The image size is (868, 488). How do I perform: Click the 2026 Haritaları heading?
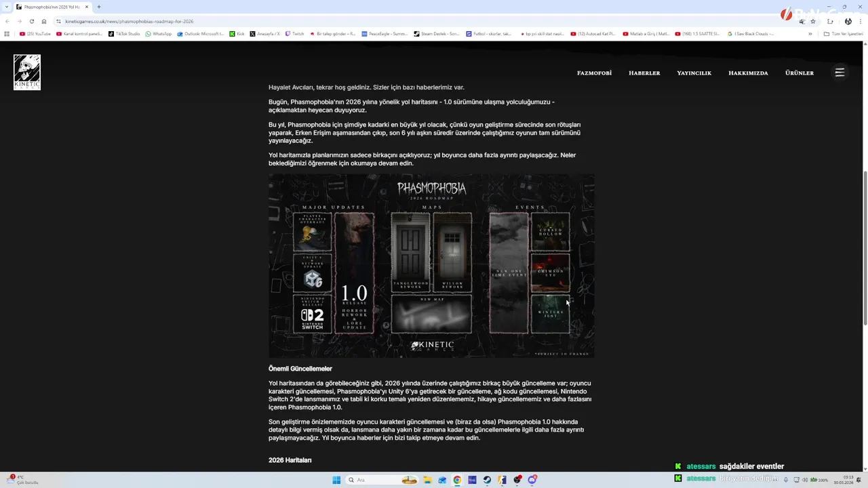[x=290, y=460]
